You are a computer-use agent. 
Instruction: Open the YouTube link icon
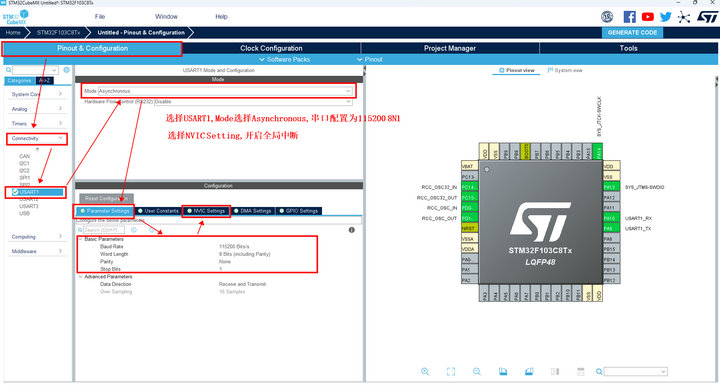point(647,17)
